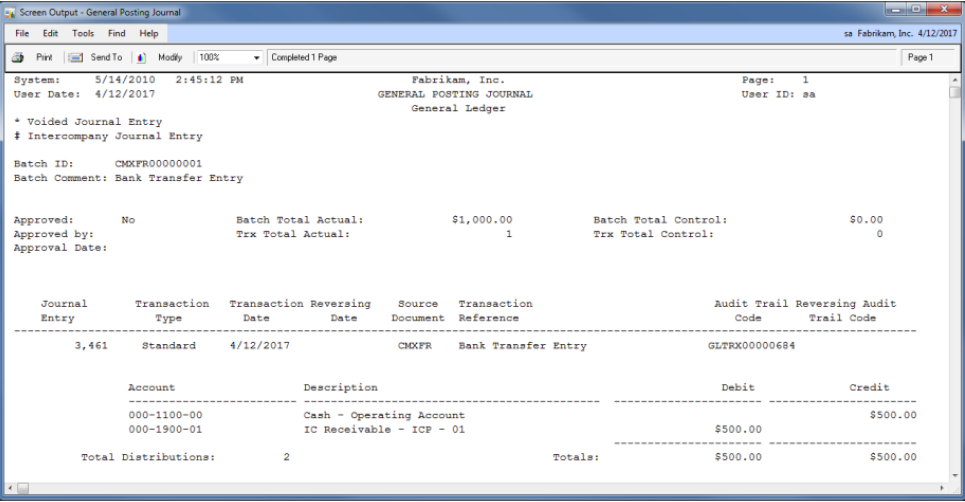Image resolution: width=965 pixels, height=502 pixels.
Task: Expand the 100% zoom dropdown arrow
Action: click(257, 58)
